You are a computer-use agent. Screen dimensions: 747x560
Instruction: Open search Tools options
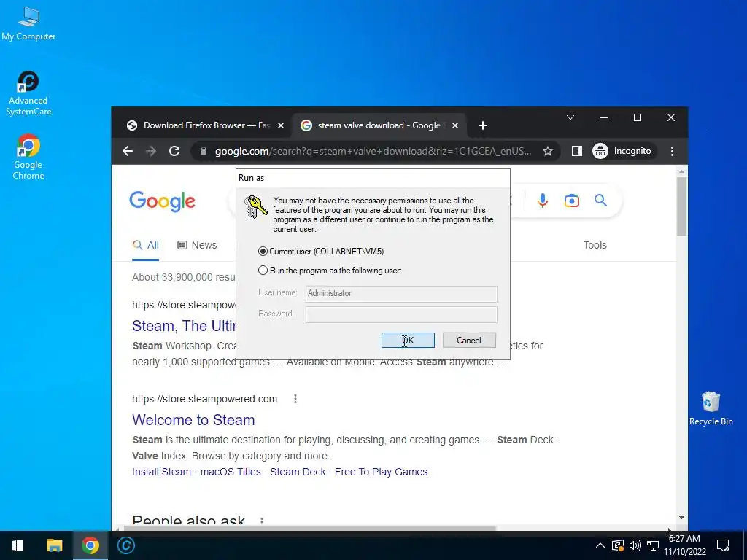click(x=595, y=245)
